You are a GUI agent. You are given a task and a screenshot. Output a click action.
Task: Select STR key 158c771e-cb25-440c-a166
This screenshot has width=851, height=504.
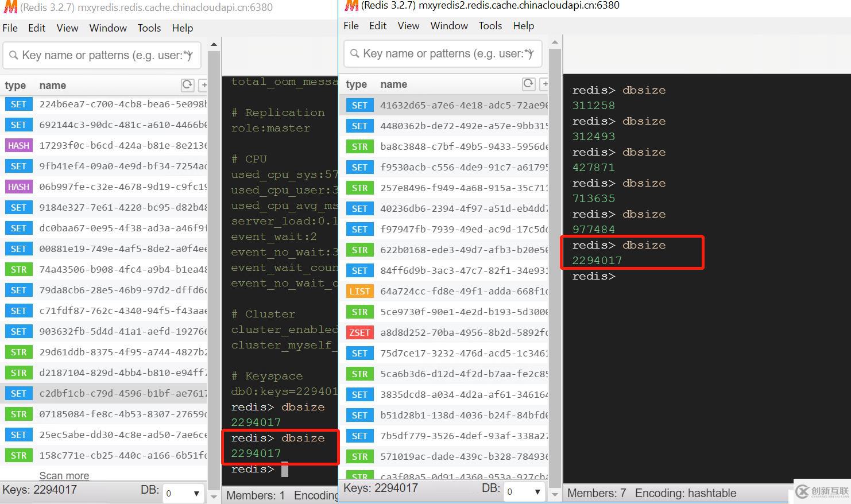click(x=103, y=456)
